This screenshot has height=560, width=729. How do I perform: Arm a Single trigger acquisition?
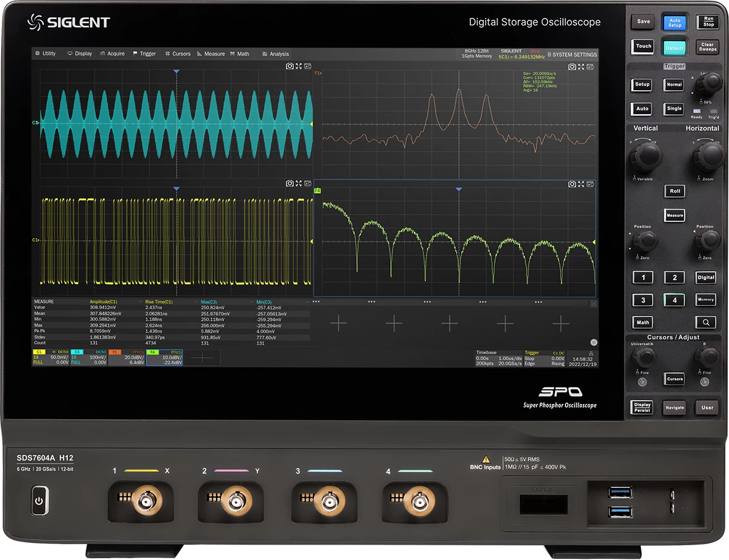tap(674, 109)
